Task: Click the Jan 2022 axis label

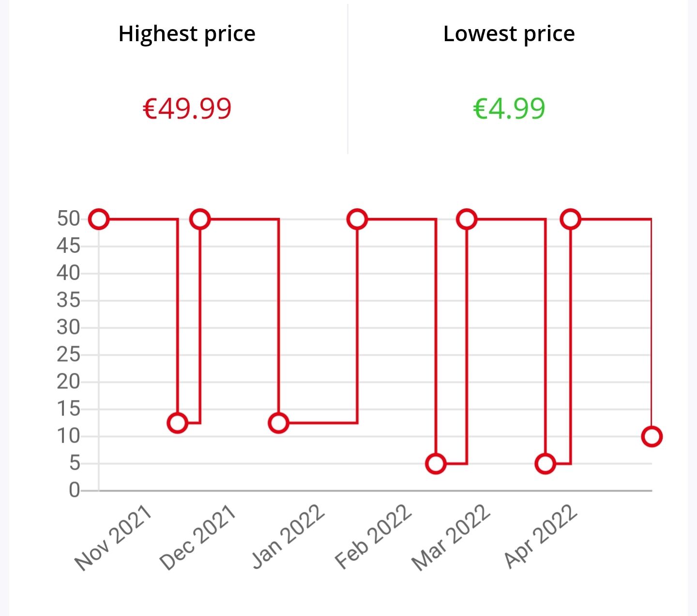Action: pos(288,536)
